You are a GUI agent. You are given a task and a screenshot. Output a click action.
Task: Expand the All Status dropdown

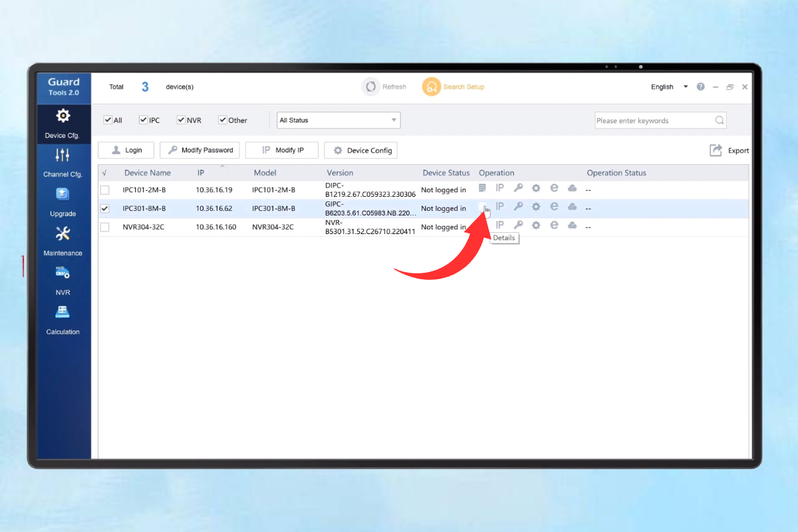pyautogui.click(x=338, y=120)
